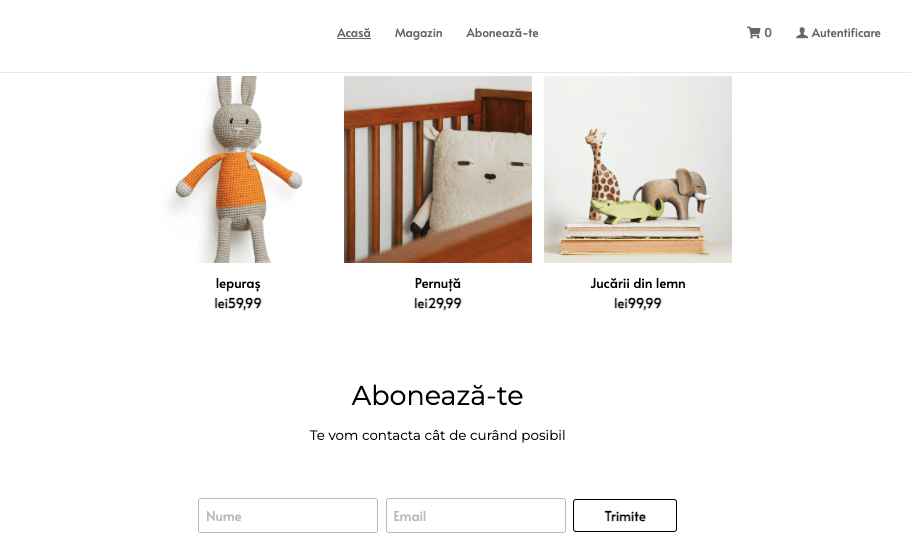Viewport: 911px width, 547px height.
Task: Navigate to Abonează-te in header
Action: tap(502, 33)
